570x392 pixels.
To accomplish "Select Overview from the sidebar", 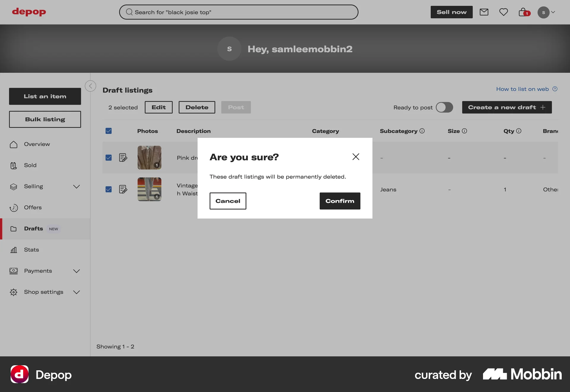I will pyautogui.click(x=37, y=144).
